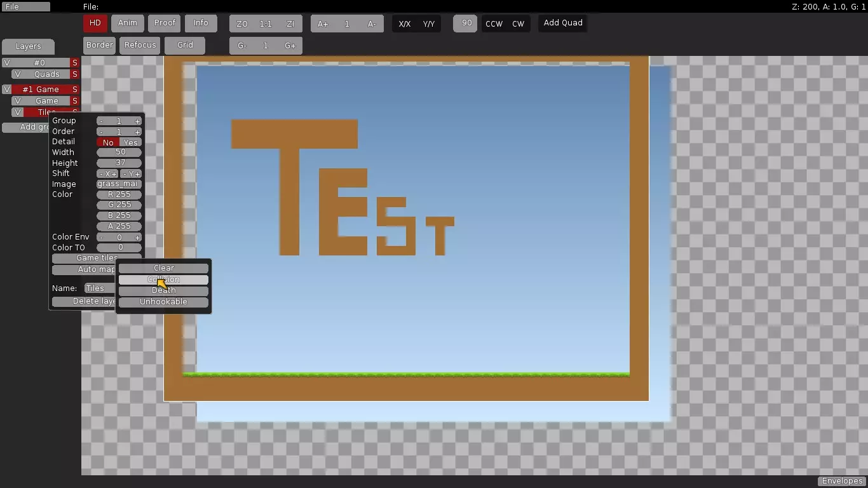Rotate clockwise with the CW button
The image size is (868, 488).
(519, 24)
